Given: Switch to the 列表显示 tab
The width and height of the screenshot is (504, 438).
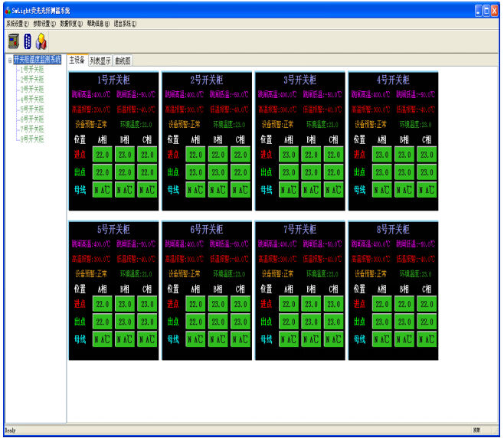Looking at the screenshot, I should [100, 60].
